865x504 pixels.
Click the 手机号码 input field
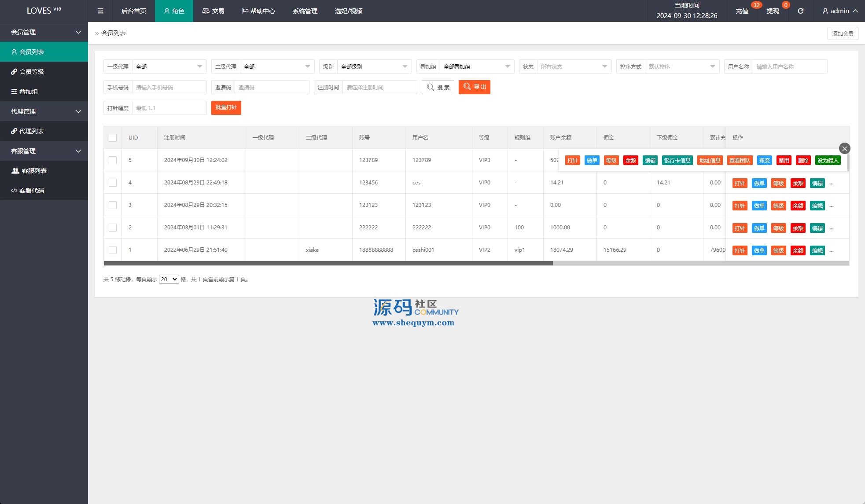[169, 87]
